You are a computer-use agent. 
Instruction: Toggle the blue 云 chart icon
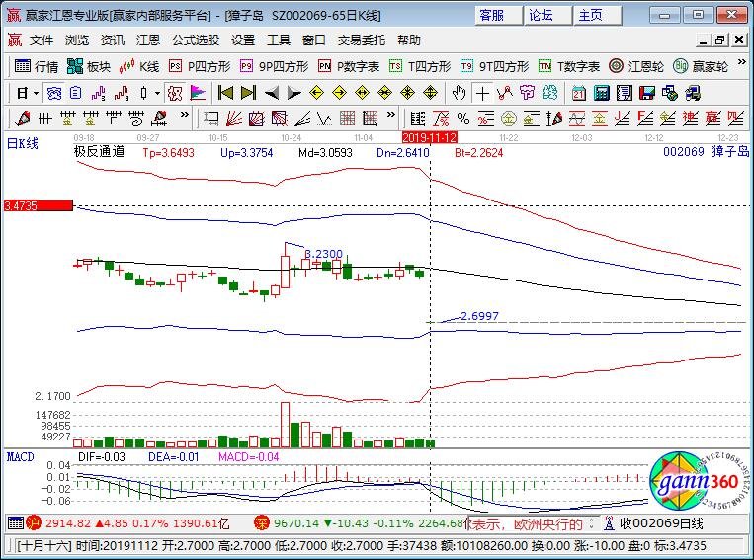(x=53, y=93)
